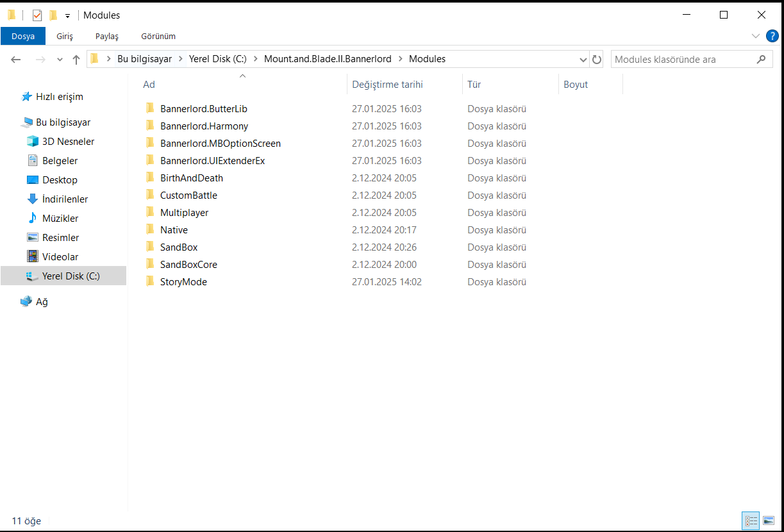784x532 pixels.
Task: Click the Resimler picture icon
Action: tap(33, 237)
